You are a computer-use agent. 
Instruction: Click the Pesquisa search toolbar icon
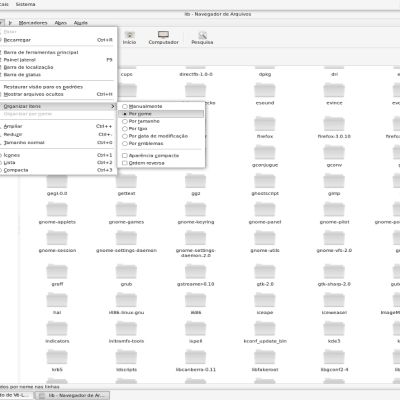202,38
